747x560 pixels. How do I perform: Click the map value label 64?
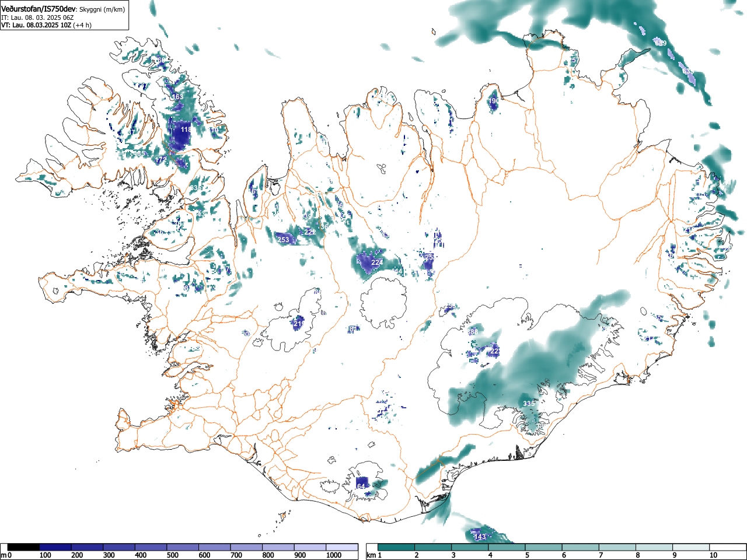click(x=361, y=487)
